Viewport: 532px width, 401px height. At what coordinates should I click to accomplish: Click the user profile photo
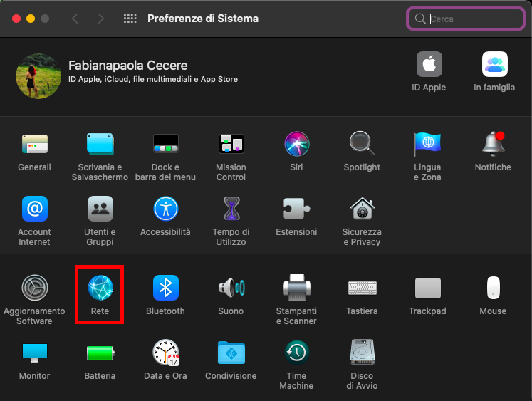[x=38, y=76]
